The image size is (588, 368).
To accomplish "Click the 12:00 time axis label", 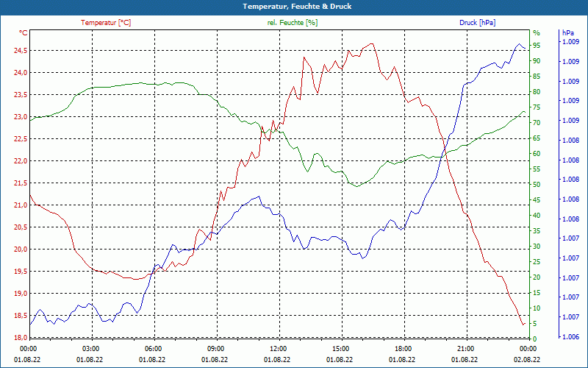I will click(x=278, y=348).
